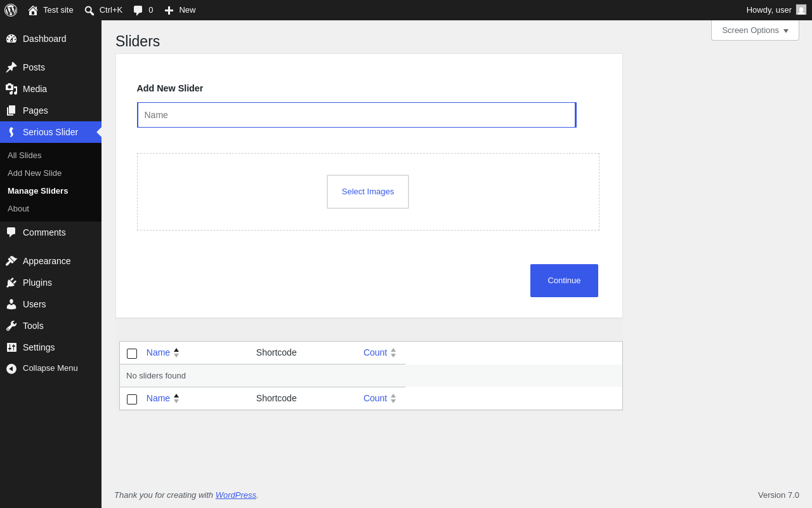Open the Plugins menu
This screenshot has width=812, height=508.
pos(51,283)
